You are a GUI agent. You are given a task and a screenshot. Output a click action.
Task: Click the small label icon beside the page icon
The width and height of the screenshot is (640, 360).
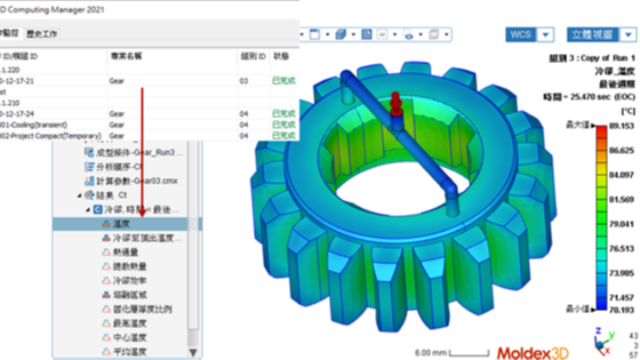(x=382, y=35)
